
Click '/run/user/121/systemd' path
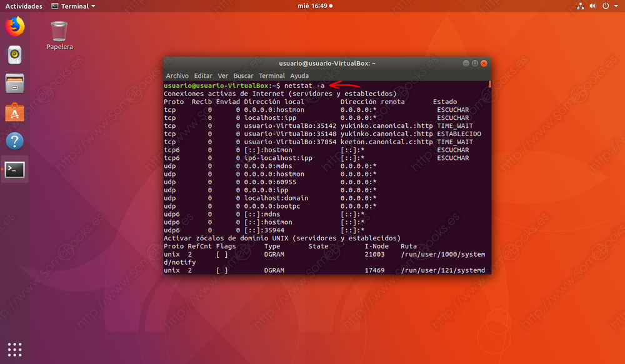pyautogui.click(x=443, y=270)
